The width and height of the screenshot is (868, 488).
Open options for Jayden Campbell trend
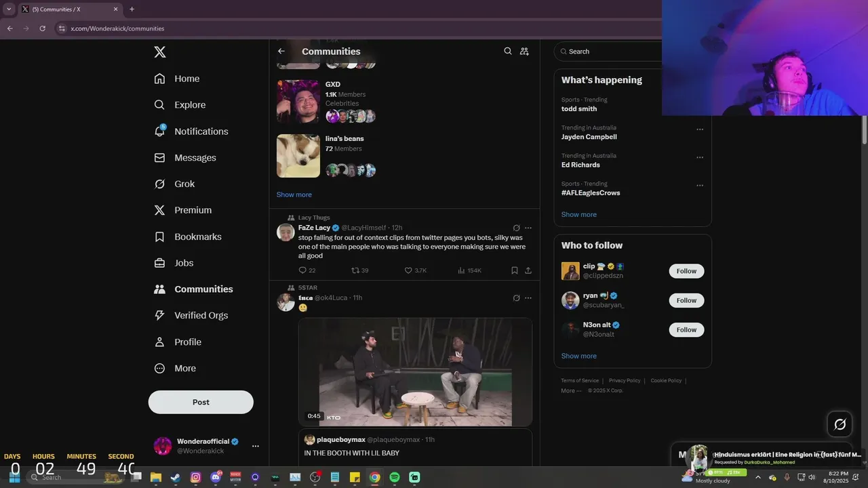coord(700,129)
